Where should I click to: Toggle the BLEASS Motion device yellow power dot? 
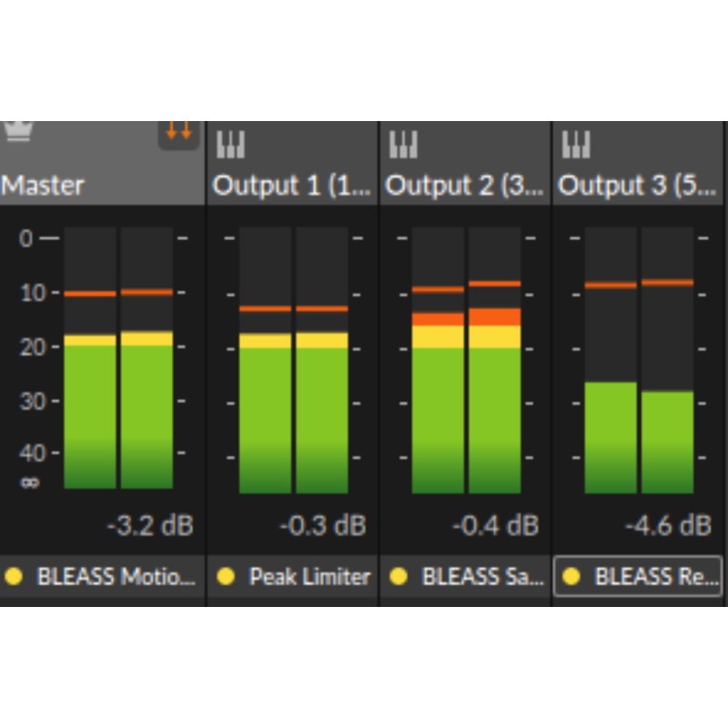[x=14, y=576]
